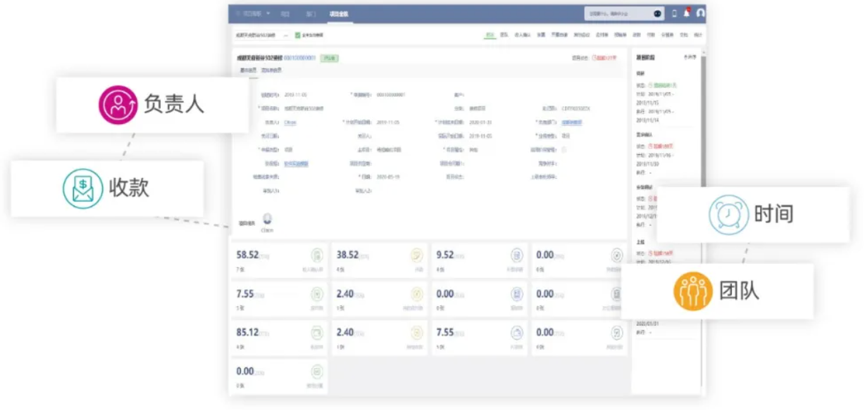Image resolution: width=864 pixels, height=410 pixels.
Task: Click the headset support icon in header
Action: pos(700,13)
